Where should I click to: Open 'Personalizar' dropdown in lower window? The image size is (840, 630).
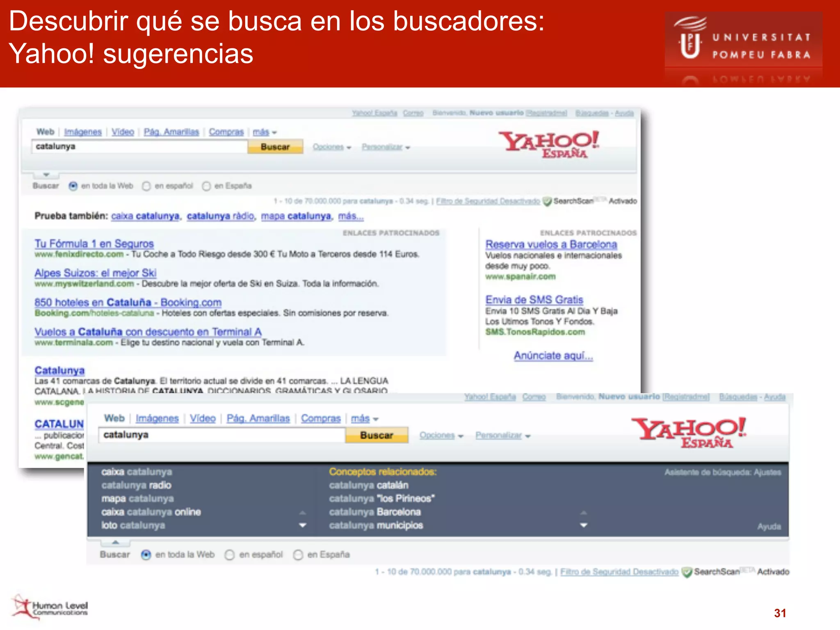coord(503,435)
